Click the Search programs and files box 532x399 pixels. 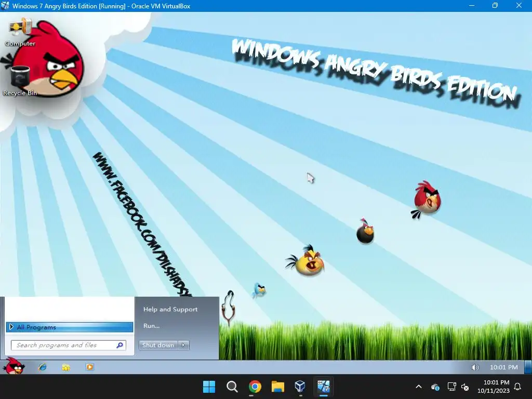(x=68, y=345)
